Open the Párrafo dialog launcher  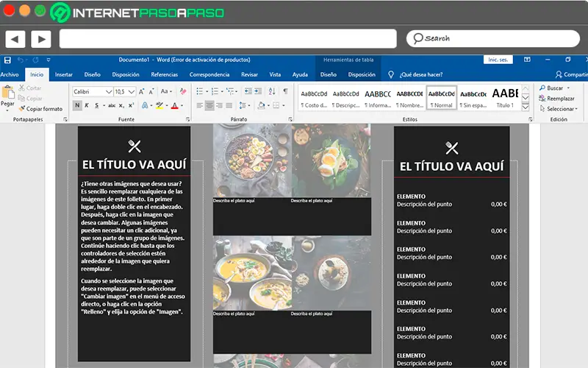pyautogui.click(x=290, y=119)
